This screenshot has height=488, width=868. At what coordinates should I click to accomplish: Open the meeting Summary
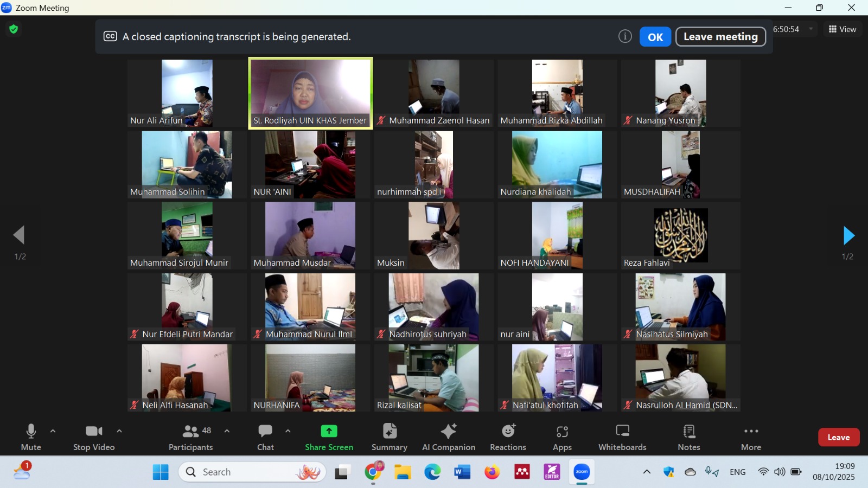point(389,437)
